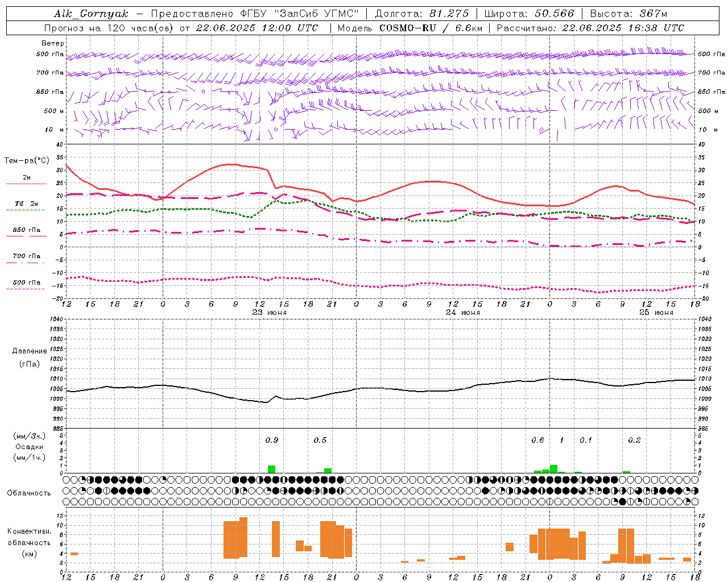
Task: Click the "700 гПа" temperature legend entry
Action: click(x=27, y=256)
